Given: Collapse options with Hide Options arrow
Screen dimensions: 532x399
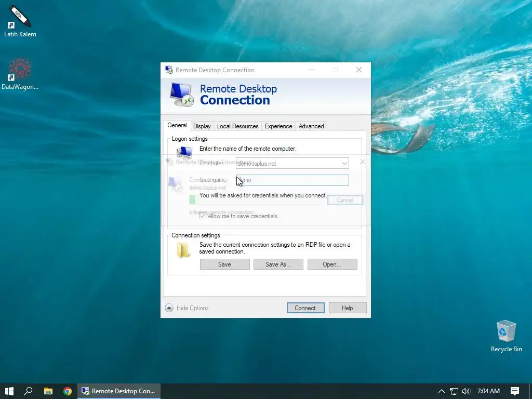Looking at the screenshot, I should point(169,308).
